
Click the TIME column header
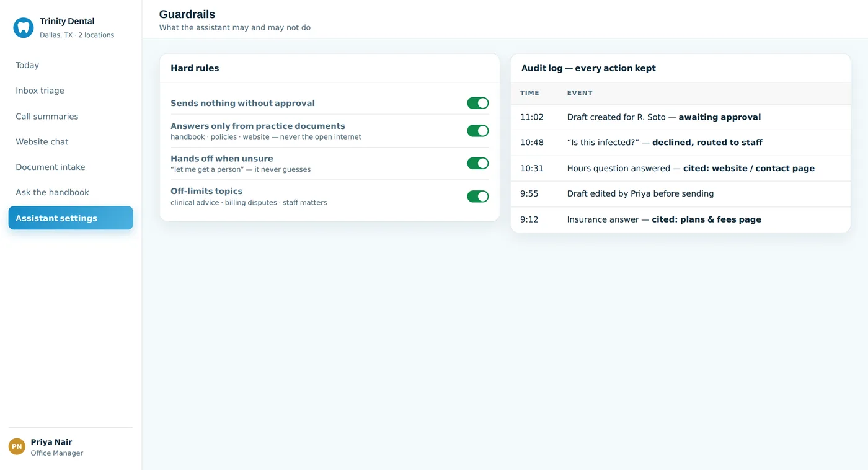(x=529, y=93)
